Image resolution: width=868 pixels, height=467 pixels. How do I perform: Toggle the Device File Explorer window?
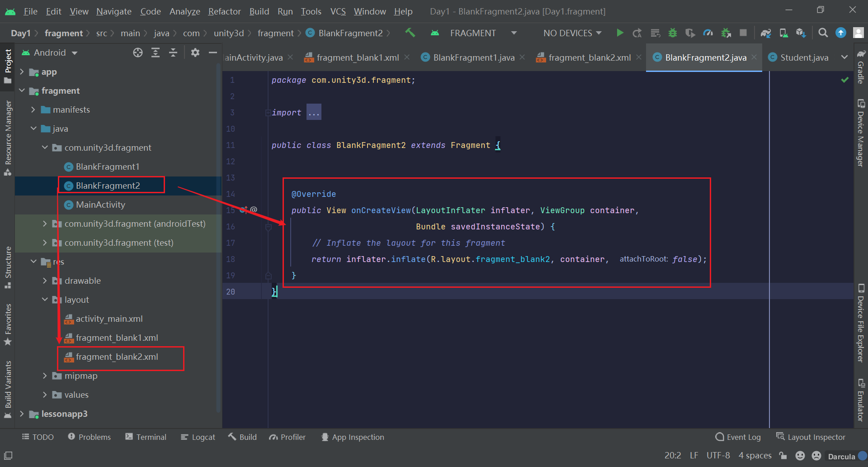click(x=861, y=323)
